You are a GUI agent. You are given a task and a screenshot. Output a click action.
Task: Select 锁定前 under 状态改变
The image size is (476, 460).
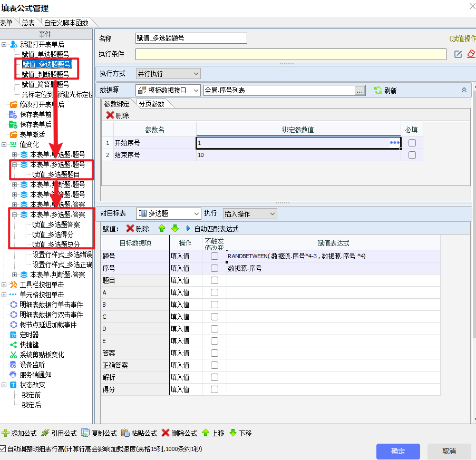click(x=31, y=395)
